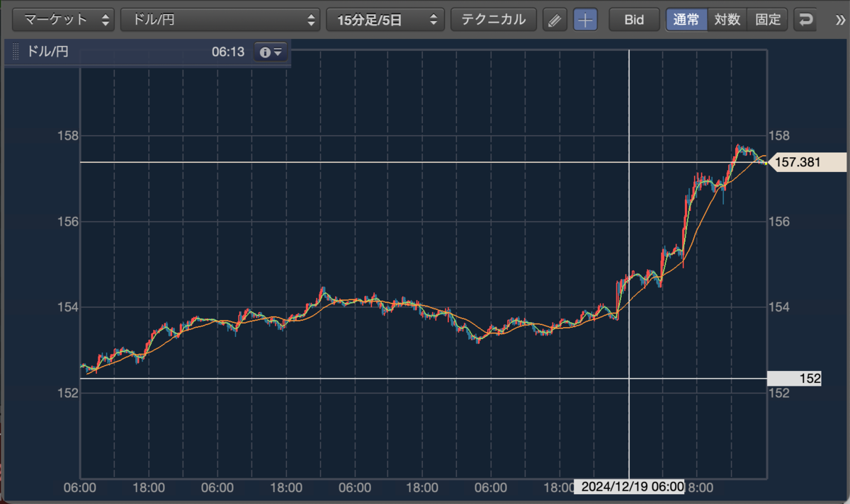Switch to 対数 logarithmic scale
850x504 pixels.
tap(727, 20)
